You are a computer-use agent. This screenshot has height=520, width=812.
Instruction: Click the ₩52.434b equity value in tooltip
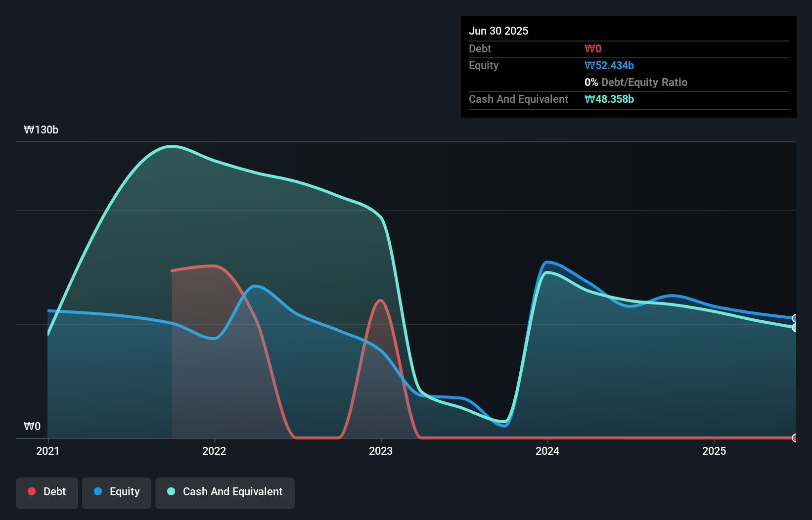pyautogui.click(x=609, y=65)
